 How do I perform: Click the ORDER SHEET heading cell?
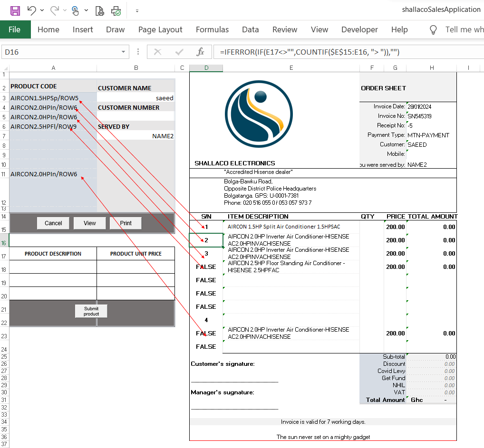[408, 88]
